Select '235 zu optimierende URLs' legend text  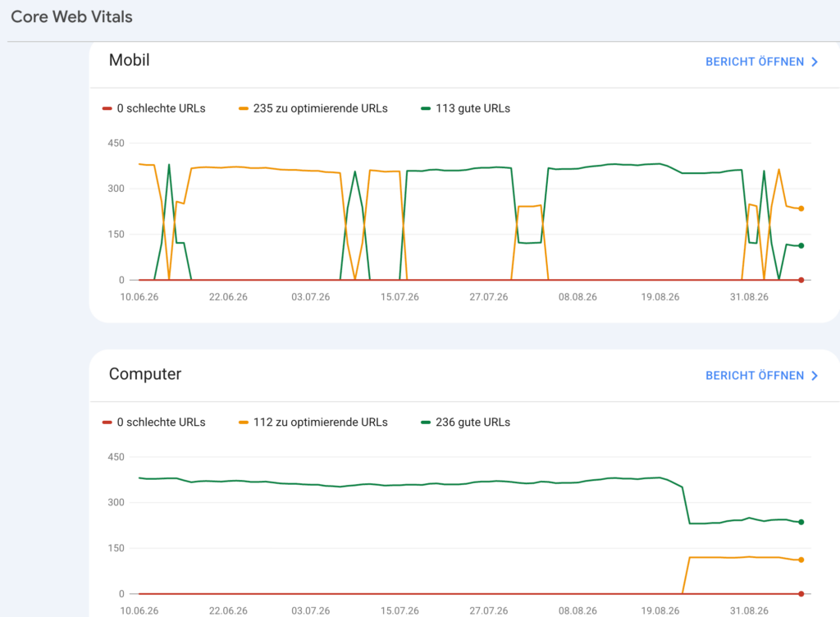point(321,108)
